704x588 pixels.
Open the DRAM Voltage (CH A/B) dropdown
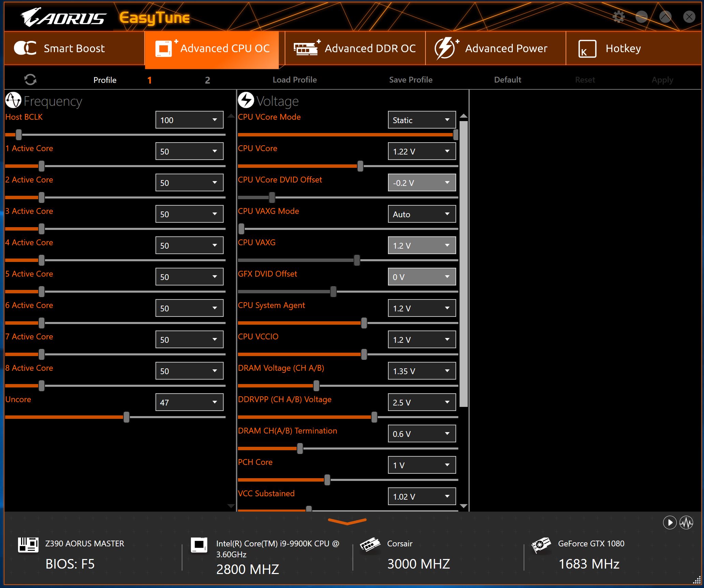pos(422,371)
